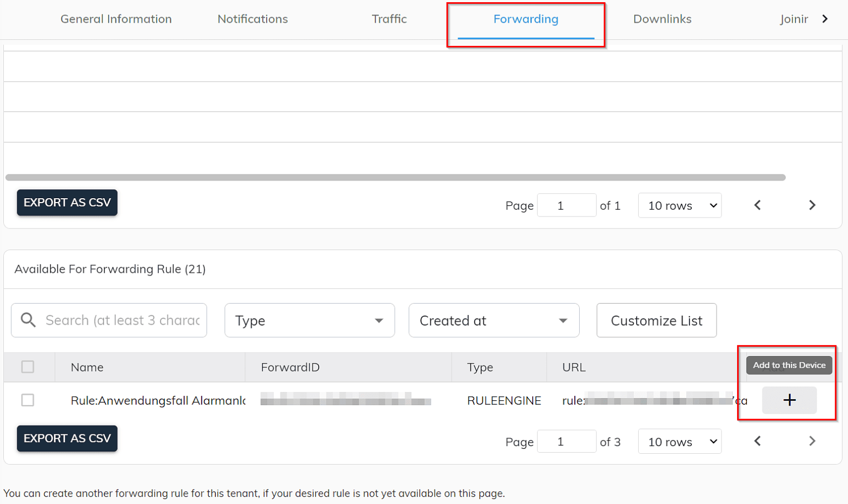Check the Rule:Anwendungsfall Alarmanlage row checkbox
This screenshot has height=504, width=848.
(28, 400)
